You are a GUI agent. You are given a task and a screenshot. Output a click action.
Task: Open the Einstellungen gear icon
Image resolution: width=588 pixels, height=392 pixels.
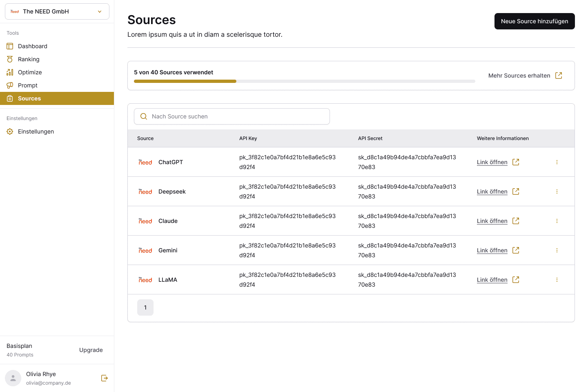10,131
